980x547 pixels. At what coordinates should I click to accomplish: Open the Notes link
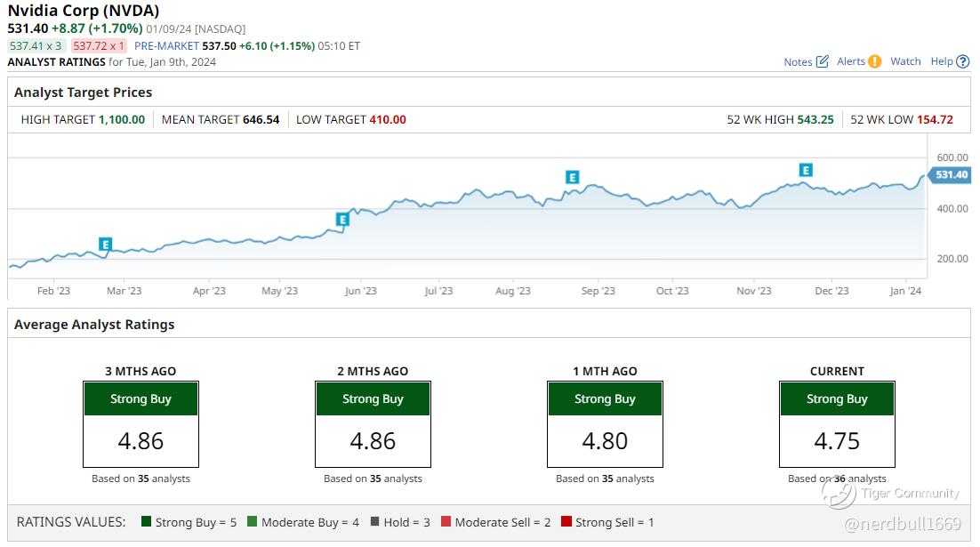(798, 62)
